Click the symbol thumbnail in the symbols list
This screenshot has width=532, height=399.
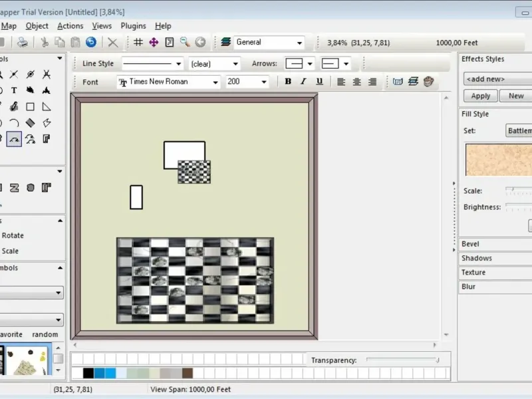[27, 360]
